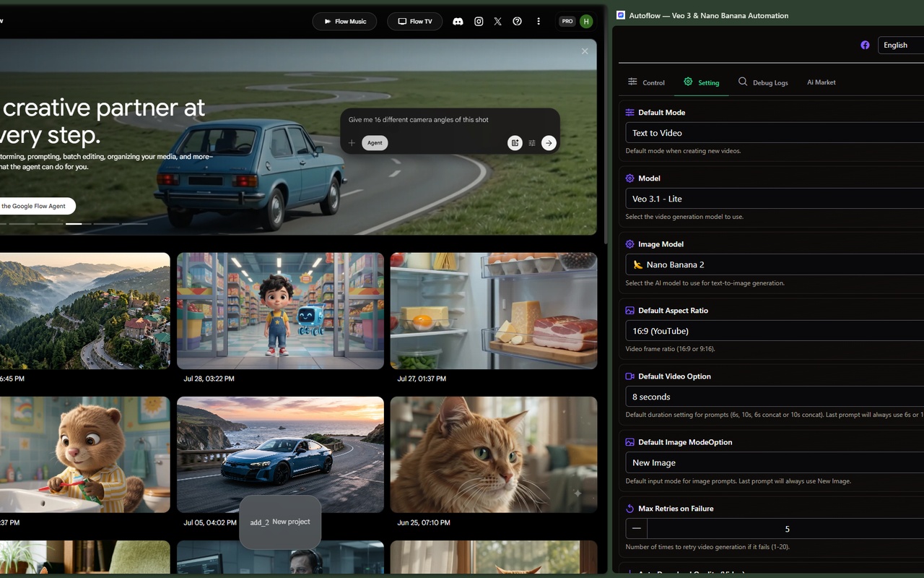Open the Default Mode Text to Video dropdown
This screenshot has height=578, width=924.
(x=775, y=133)
